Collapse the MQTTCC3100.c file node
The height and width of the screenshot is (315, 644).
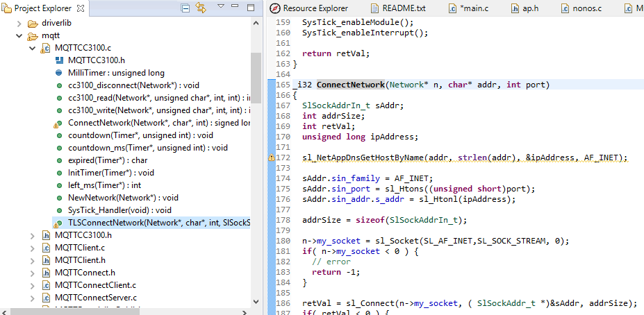pyautogui.click(x=32, y=48)
